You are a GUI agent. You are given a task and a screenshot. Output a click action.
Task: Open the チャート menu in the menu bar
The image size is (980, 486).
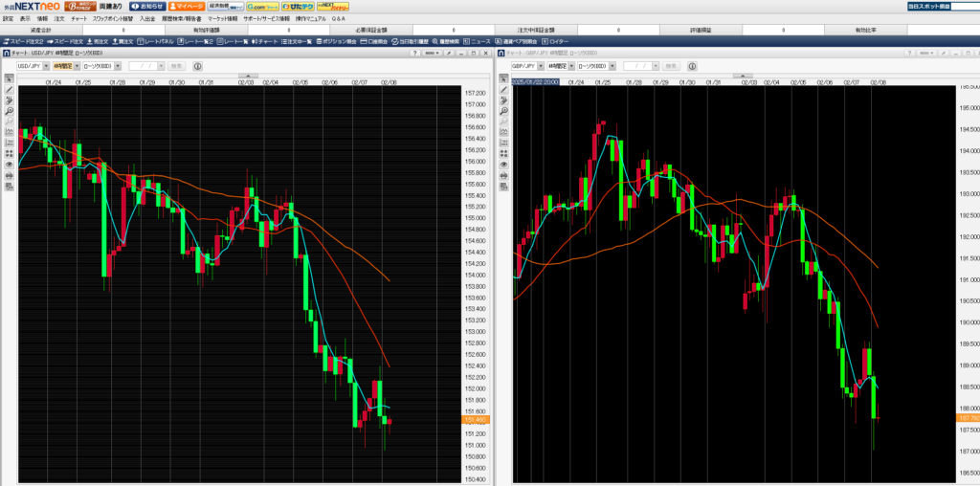pos(78,18)
